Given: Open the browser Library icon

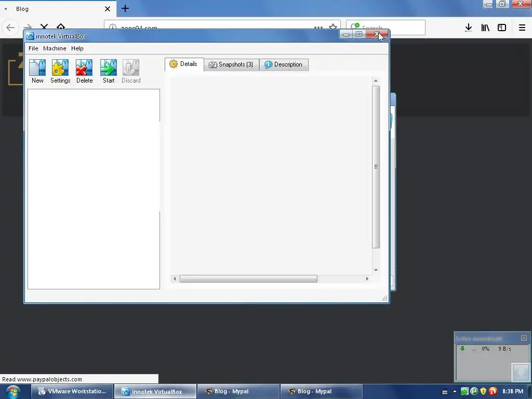Looking at the screenshot, I should (x=485, y=28).
